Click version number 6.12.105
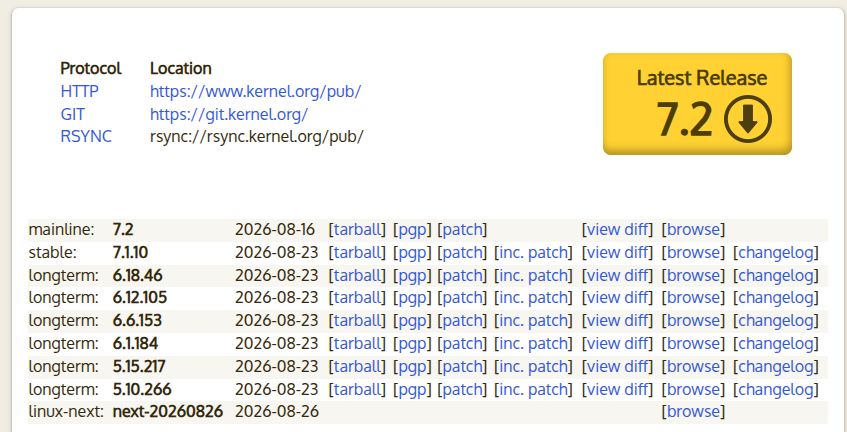Image resolution: width=847 pixels, height=432 pixels. [139, 298]
